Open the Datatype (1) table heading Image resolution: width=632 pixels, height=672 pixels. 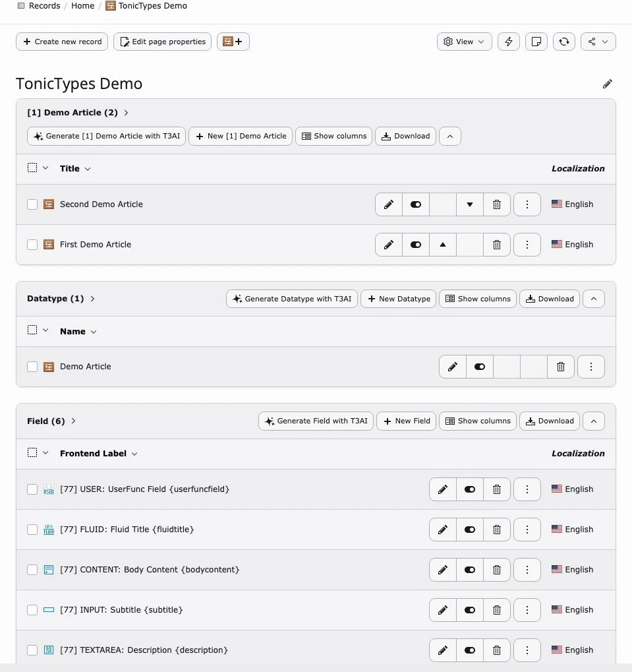click(x=61, y=299)
